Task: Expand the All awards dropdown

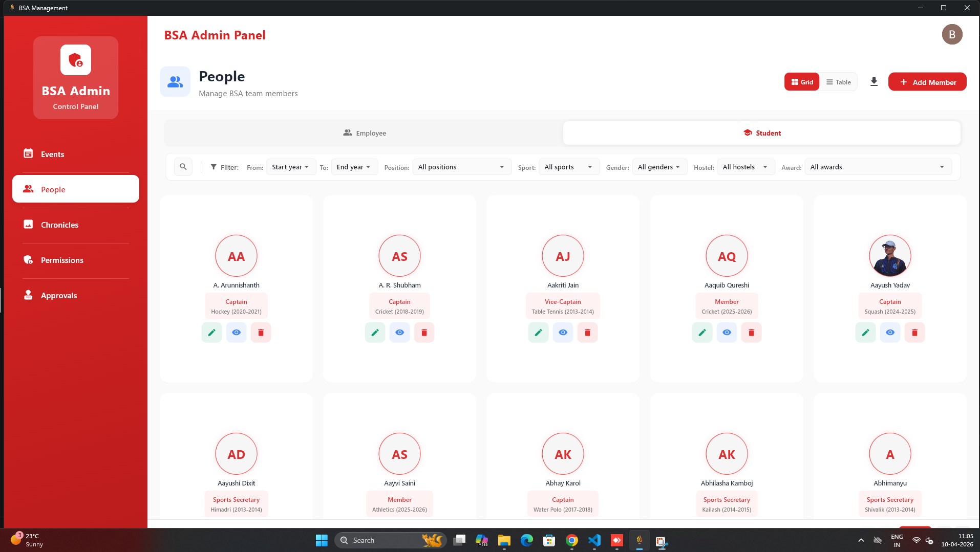Action: coord(878,167)
